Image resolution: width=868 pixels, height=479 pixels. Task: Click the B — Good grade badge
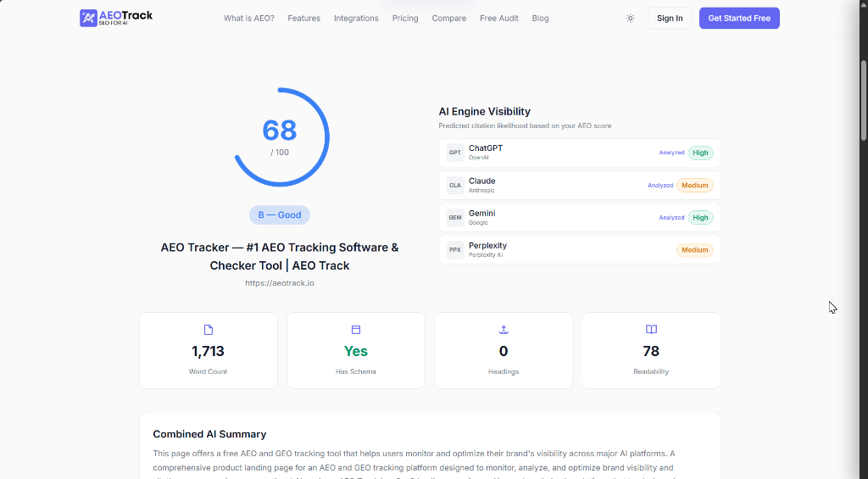(x=280, y=214)
